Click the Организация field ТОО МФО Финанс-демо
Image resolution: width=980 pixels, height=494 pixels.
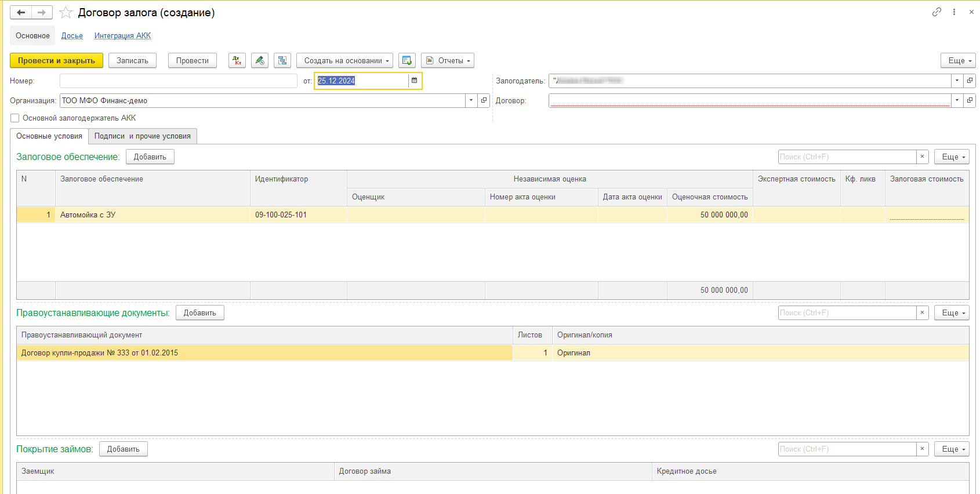coord(263,100)
